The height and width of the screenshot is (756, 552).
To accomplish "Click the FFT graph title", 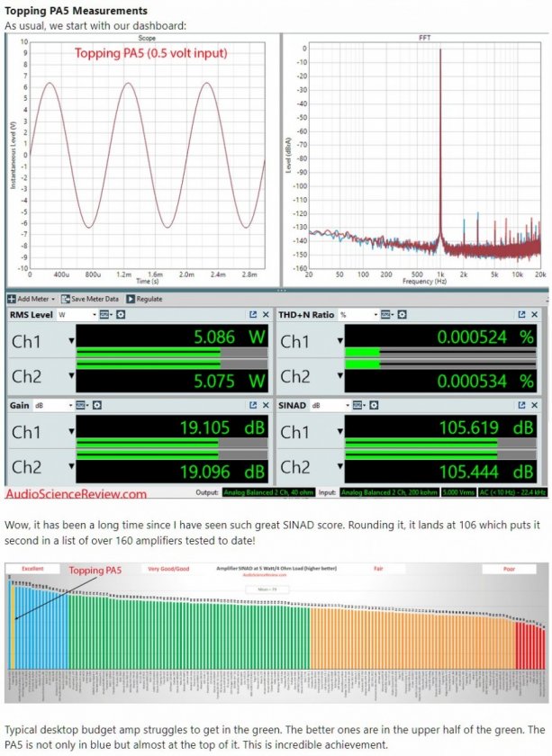I will coord(425,38).
